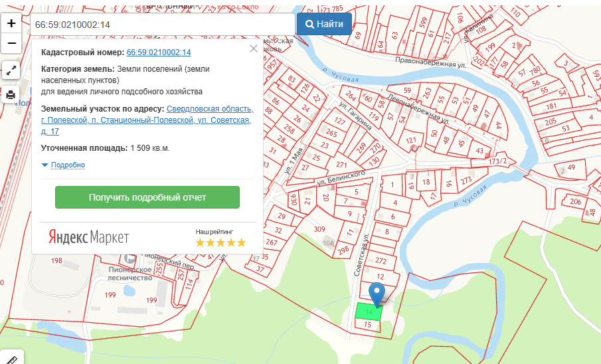Click the cadastral number search field

163,25
